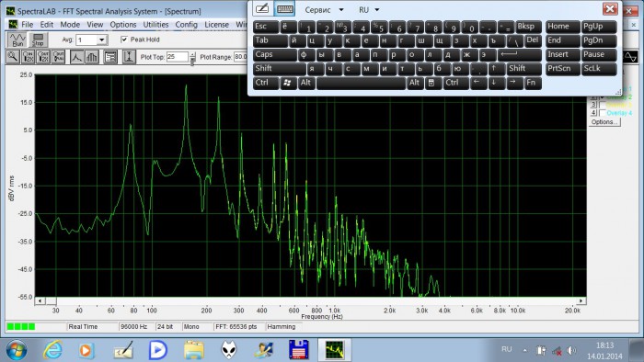Click the overlay Options... button
This screenshot has width=644, height=362.
click(604, 122)
